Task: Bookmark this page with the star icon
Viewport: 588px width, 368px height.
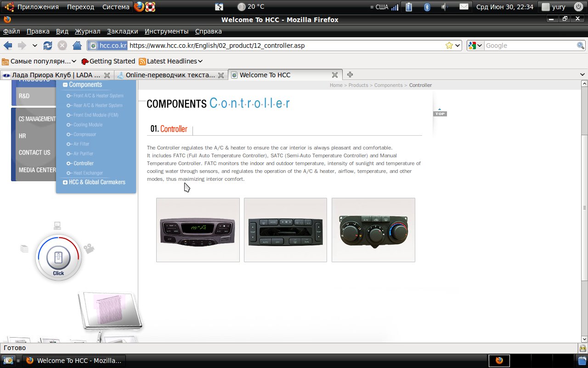Action: [449, 46]
